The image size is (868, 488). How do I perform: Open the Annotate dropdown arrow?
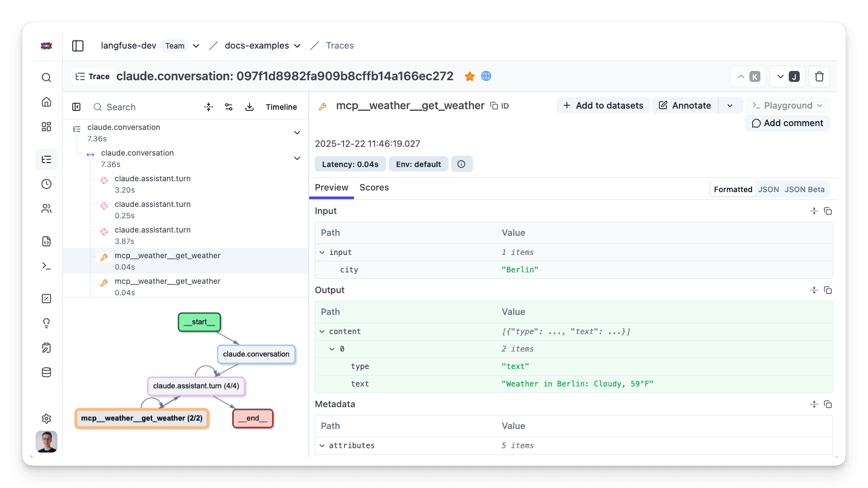pyautogui.click(x=730, y=105)
